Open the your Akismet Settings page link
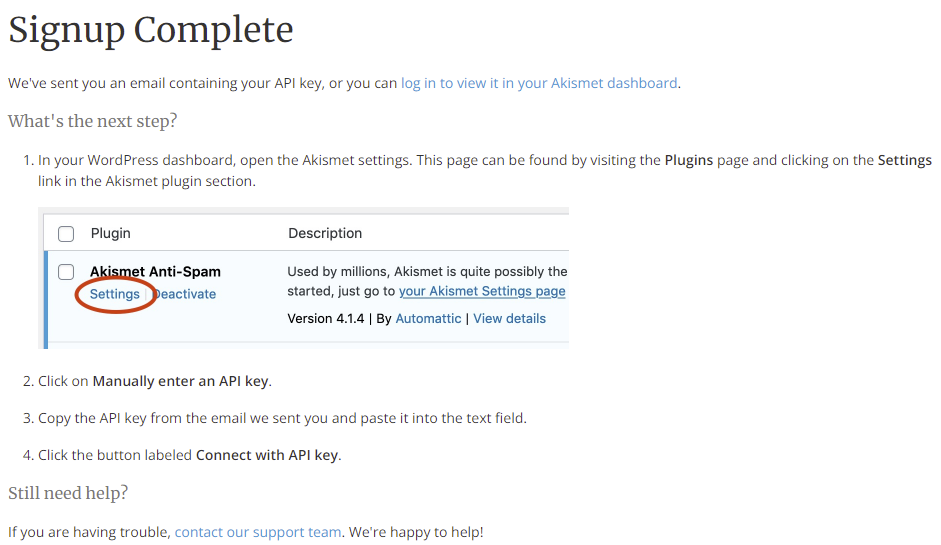 click(482, 291)
